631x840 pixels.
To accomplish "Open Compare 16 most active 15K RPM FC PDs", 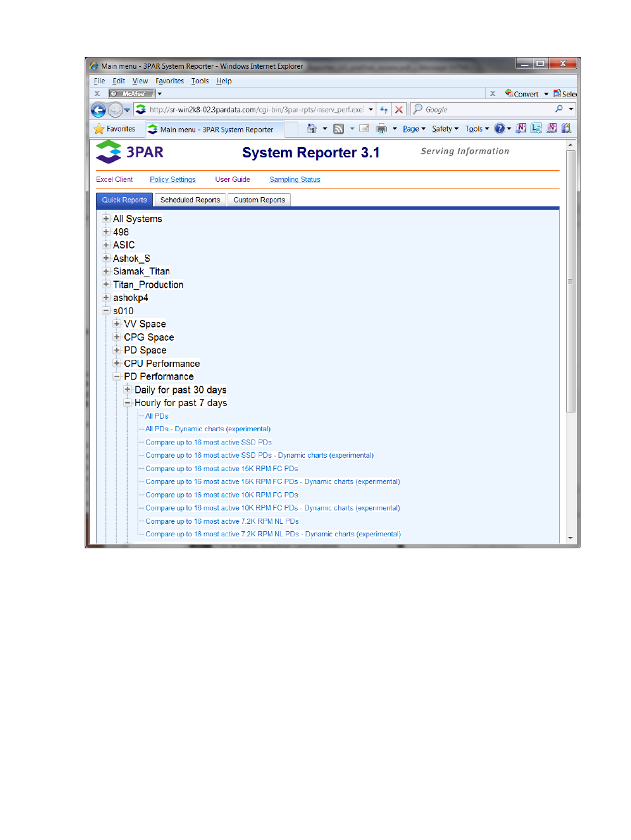I will [x=222, y=468].
